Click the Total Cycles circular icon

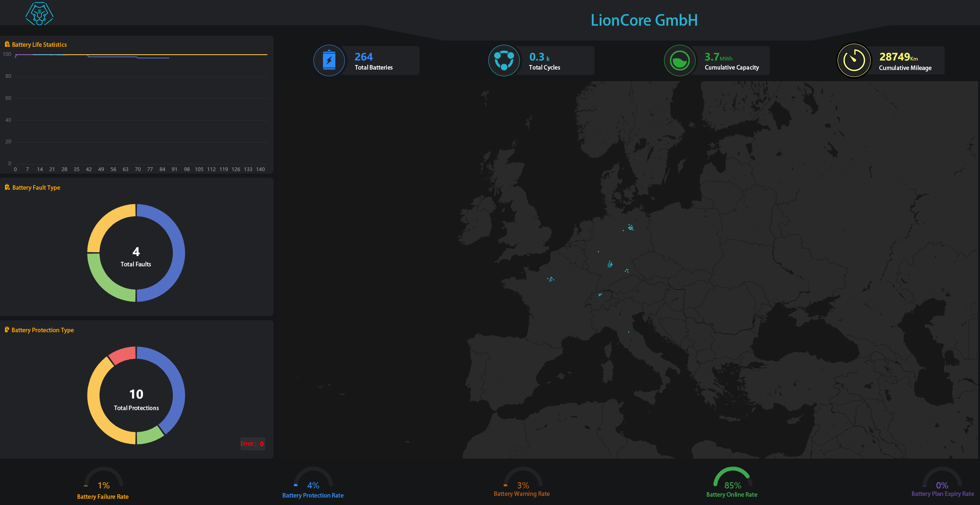click(x=504, y=60)
